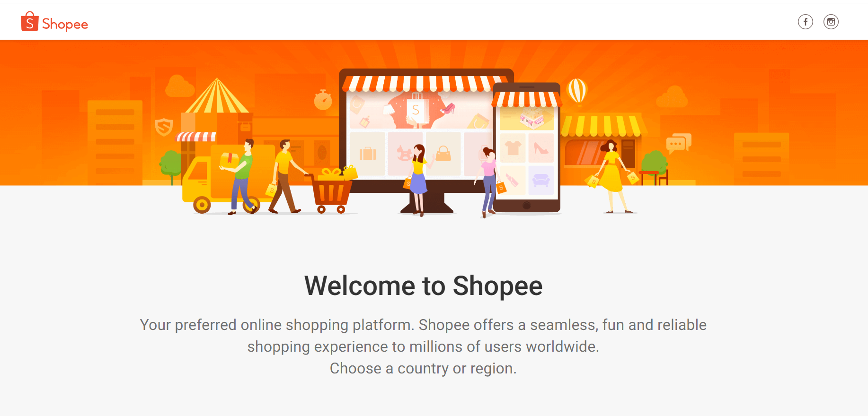Click the orange shopping cart illustration
The width and height of the screenshot is (868, 416).
click(x=332, y=190)
